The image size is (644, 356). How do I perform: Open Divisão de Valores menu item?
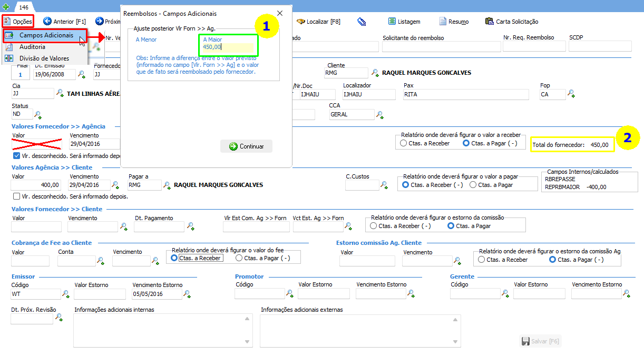click(x=44, y=58)
